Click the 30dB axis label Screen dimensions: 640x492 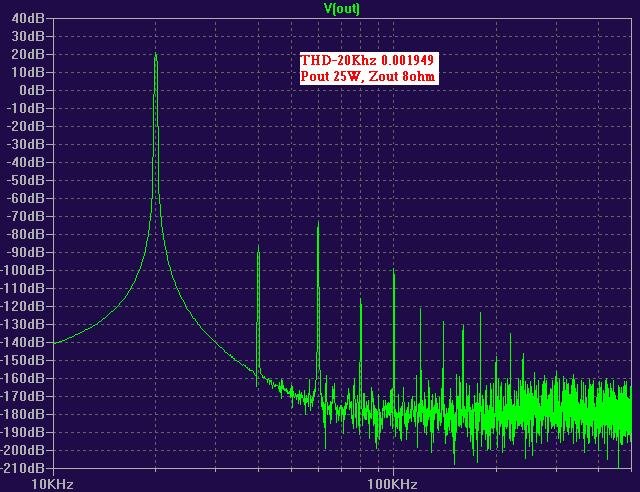tap(28, 36)
